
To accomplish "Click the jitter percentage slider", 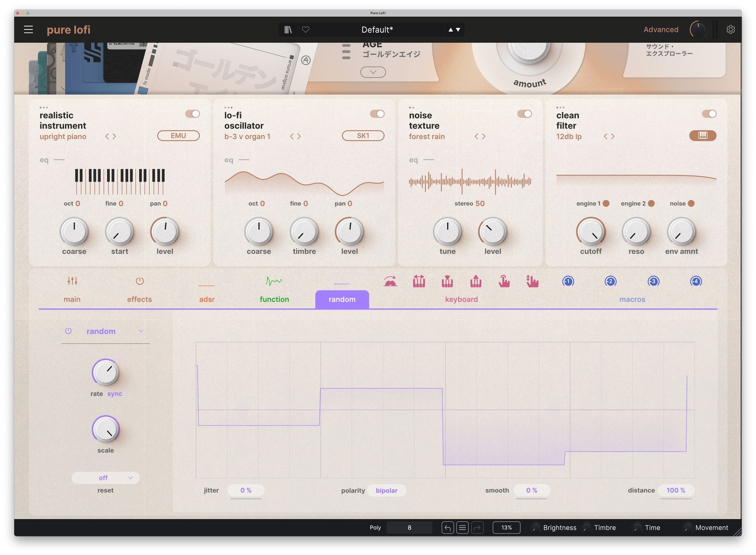I will tap(246, 490).
